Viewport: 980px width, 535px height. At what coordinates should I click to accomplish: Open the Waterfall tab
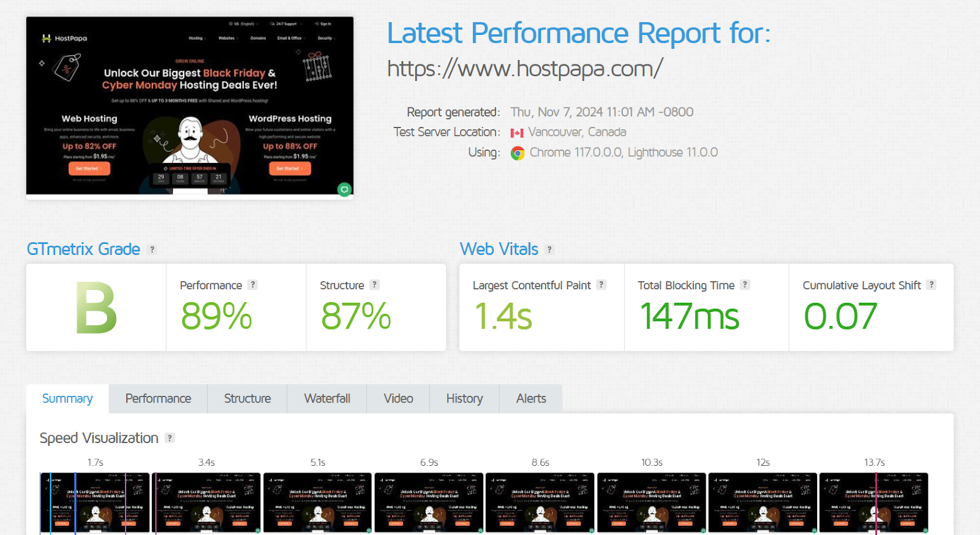(327, 398)
